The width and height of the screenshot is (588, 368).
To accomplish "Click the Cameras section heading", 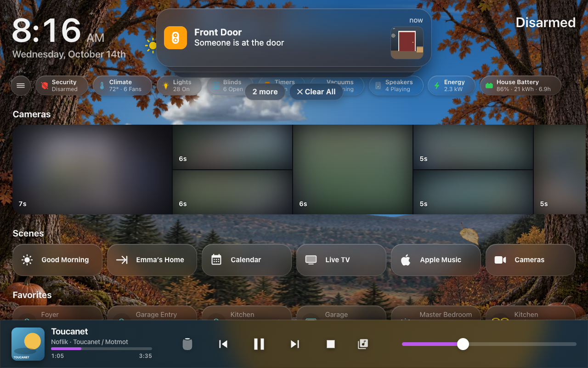I will point(32,114).
